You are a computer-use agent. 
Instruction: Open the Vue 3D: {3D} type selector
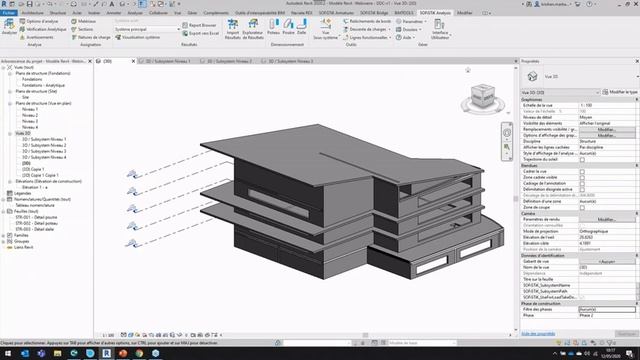click(x=560, y=93)
